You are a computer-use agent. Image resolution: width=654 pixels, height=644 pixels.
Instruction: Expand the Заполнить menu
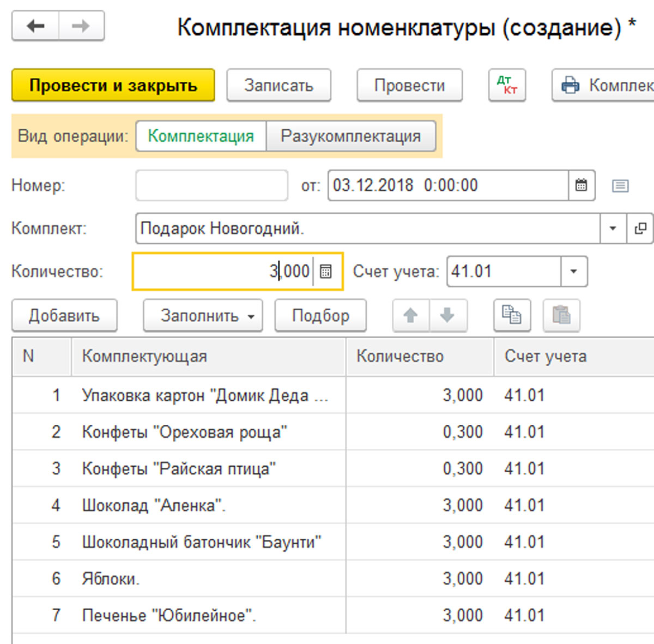[203, 315]
